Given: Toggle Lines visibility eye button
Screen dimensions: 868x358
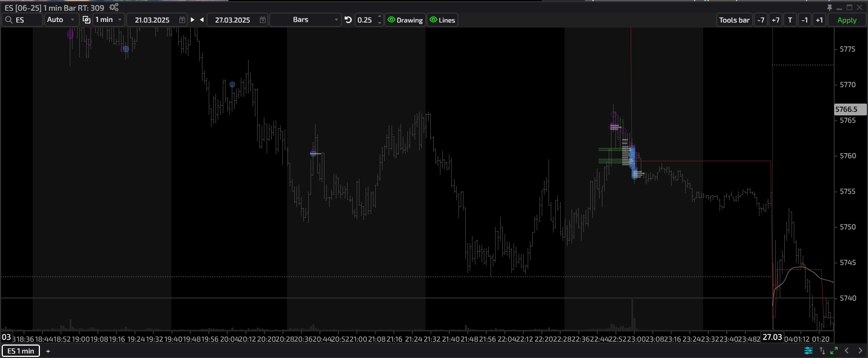Looking at the screenshot, I should pyautogui.click(x=442, y=20).
